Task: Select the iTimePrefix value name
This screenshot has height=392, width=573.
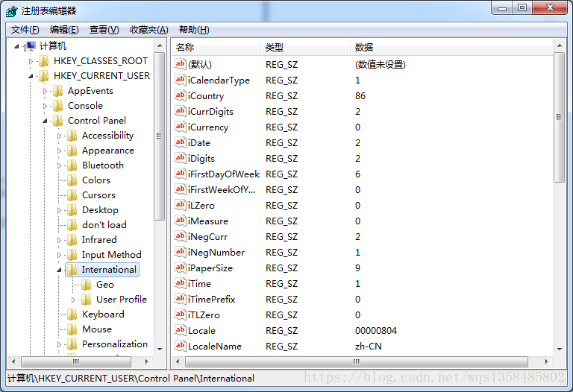Action: click(x=211, y=300)
